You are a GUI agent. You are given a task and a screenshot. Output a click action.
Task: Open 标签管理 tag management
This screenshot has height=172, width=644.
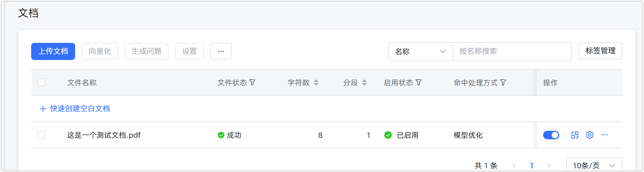[600, 51]
